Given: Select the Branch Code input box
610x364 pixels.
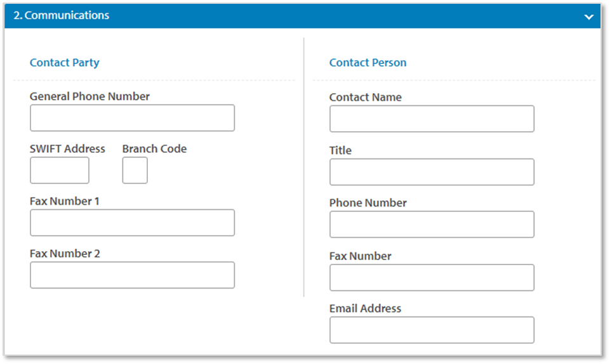Looking at the screenshot, I should coord(135,171).
